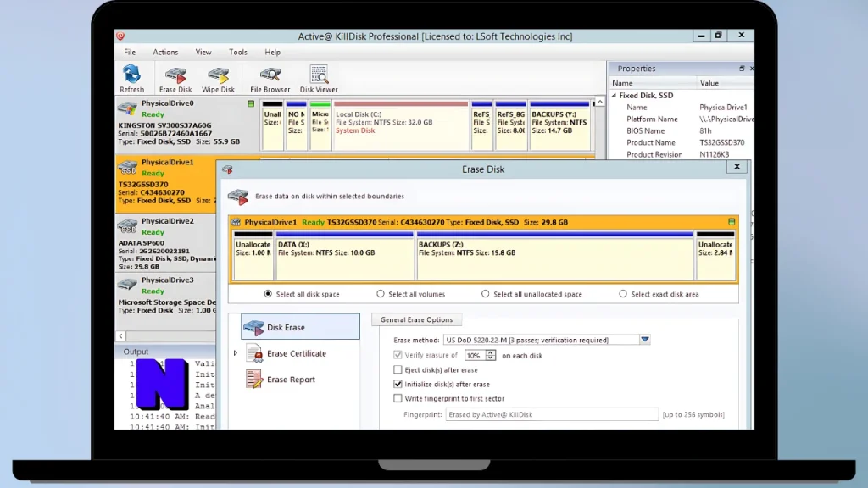The image size is (868, 488).
Task: Select the 2.84 MB Unallocated block
Action: click(x=715, y=256)
